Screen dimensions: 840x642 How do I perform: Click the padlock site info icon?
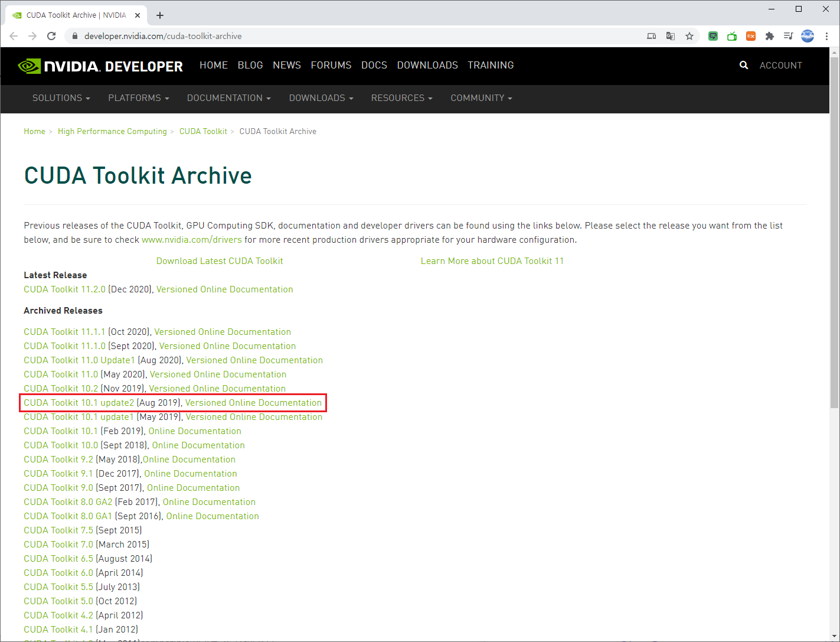pyautogui.click(x=74, y=36)
